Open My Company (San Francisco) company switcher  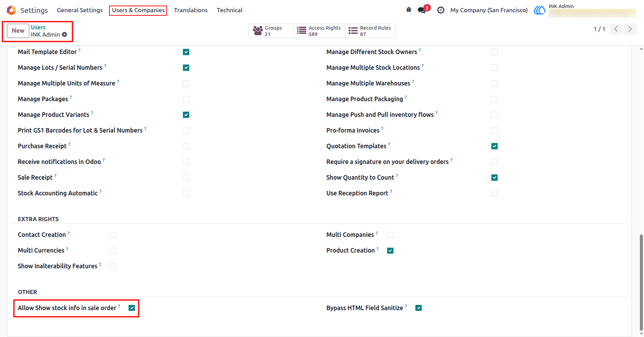click(x=489, y=10)
